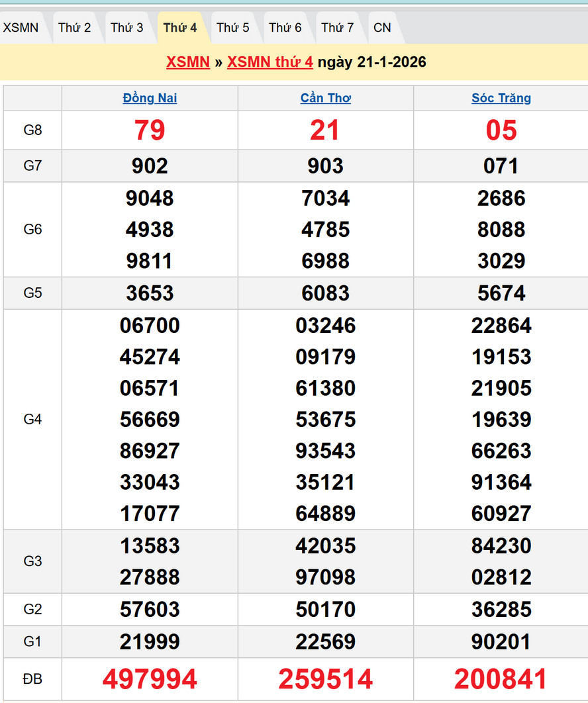Open the XSMN tab
This screenshot has width=588, height=703.
[21, 28]
